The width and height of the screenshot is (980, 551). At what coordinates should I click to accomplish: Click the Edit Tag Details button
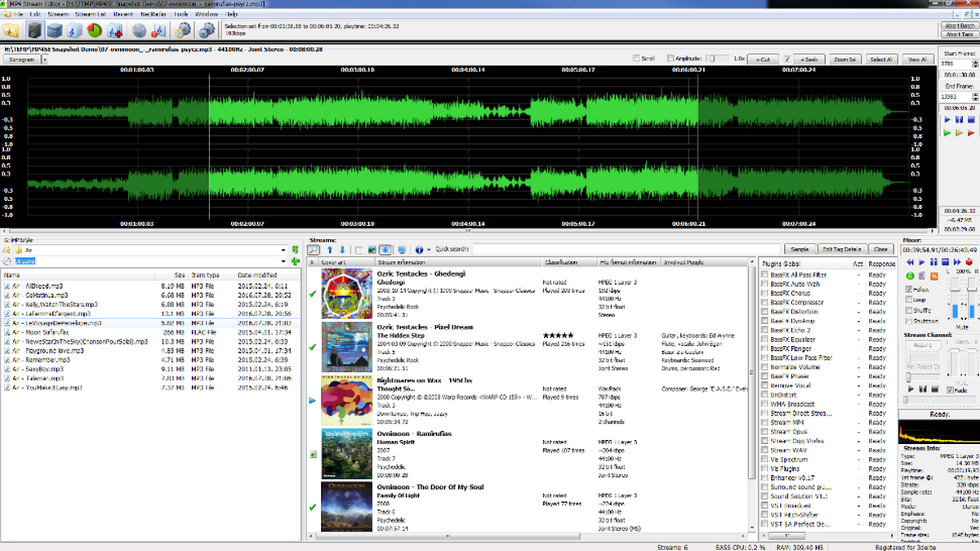tap(842, 249)
